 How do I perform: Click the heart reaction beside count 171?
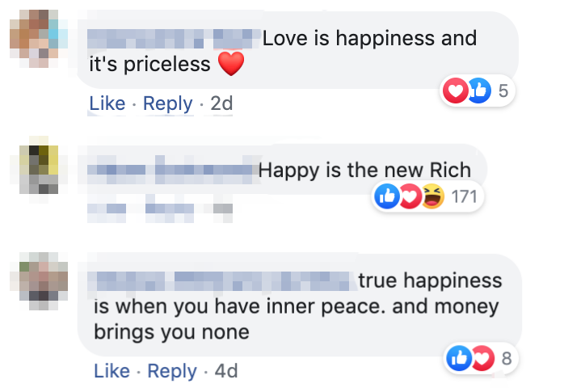[410, 196]
